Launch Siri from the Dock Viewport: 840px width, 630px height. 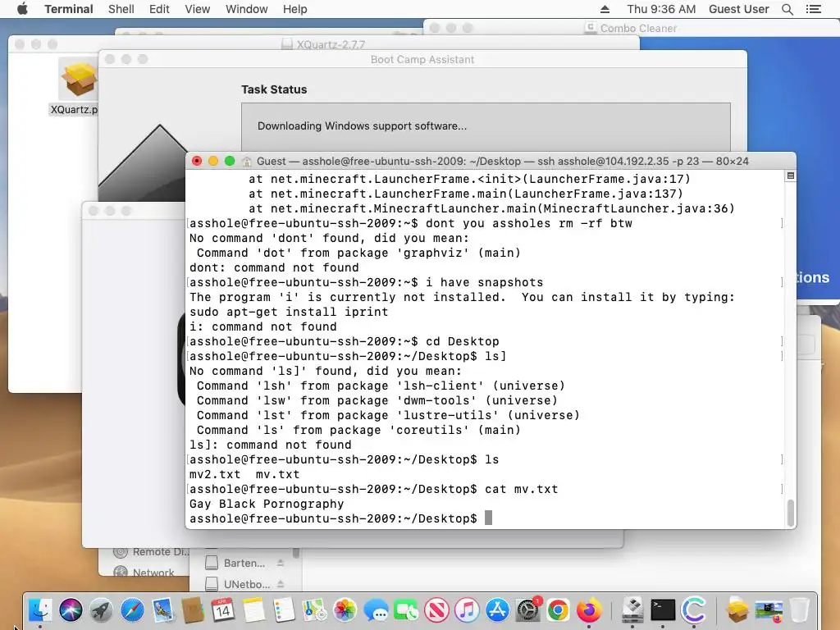click(71, 610)
